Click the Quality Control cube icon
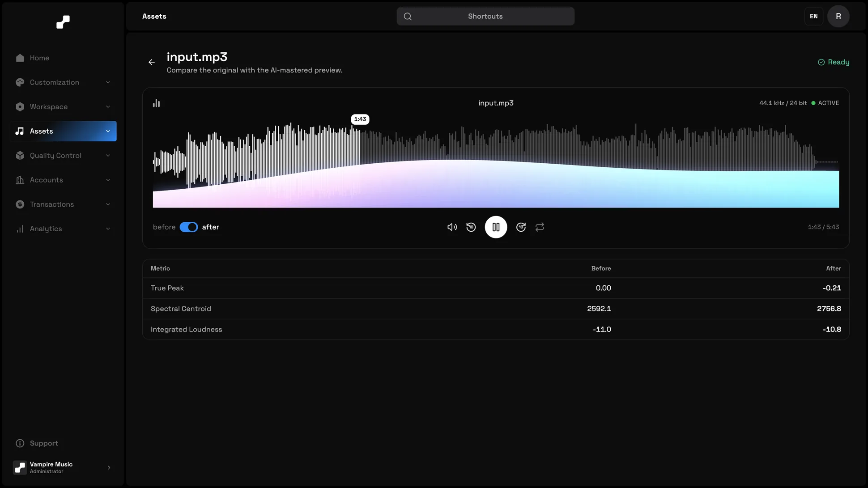This screenshot has width=868, height=488. (20, 156)
